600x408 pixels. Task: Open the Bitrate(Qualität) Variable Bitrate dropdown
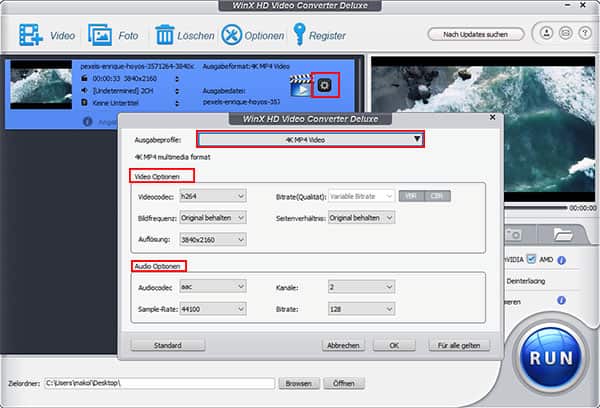(x=361, y=196)
